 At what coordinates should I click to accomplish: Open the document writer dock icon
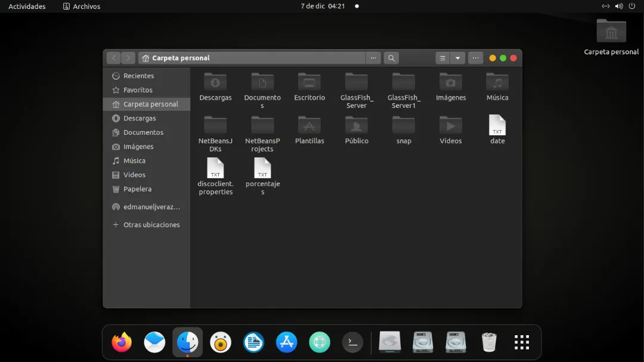coord(253,342)
